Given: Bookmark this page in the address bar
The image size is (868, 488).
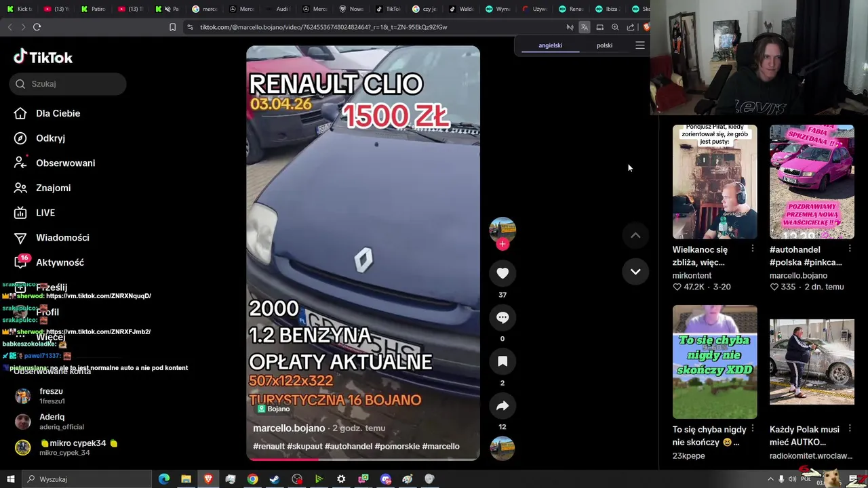Looking at the screenshot, I should coord(172,27).
